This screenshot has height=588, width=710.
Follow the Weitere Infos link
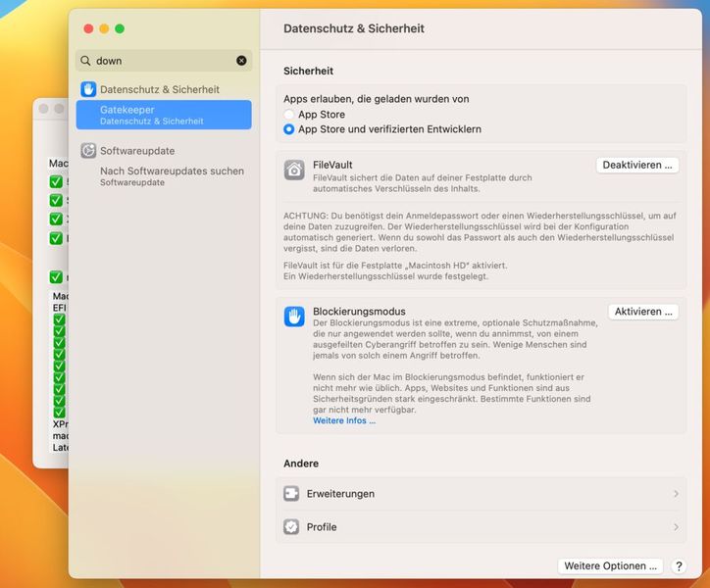point(343,420)
